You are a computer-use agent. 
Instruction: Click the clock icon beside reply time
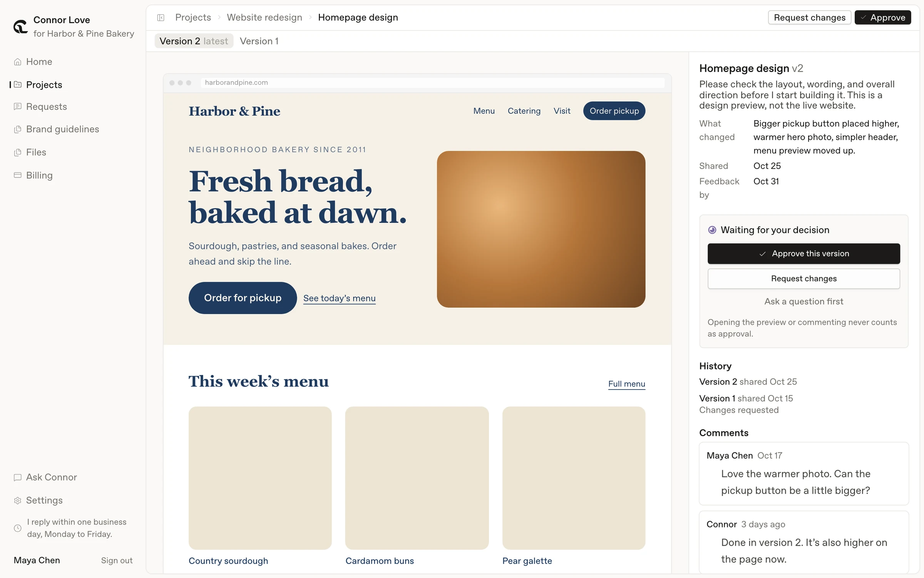(18, 528)
